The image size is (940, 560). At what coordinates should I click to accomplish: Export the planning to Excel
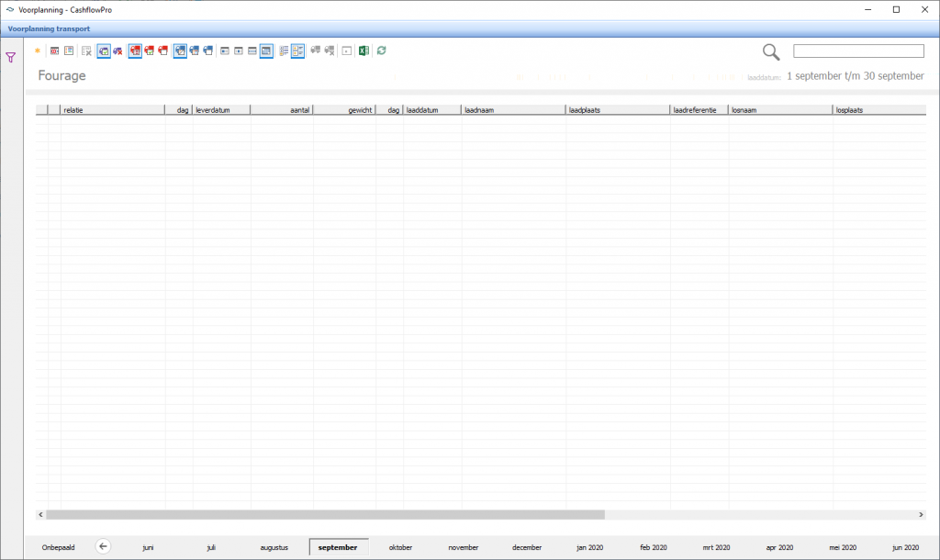click(364, 50)
